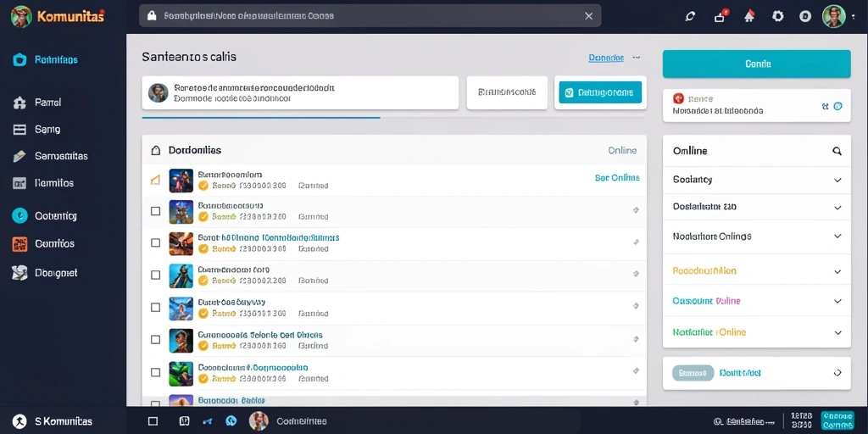This screenshot has width=868, height=434.
Task: Click the first game thumbnail in list
Action: click(181, 180)
